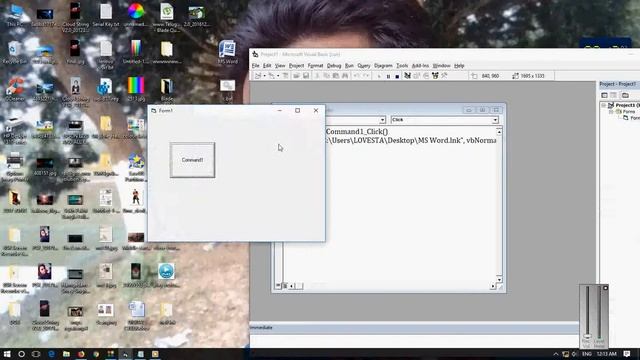
Task: Open the View menu
Action: pos(280,66)
